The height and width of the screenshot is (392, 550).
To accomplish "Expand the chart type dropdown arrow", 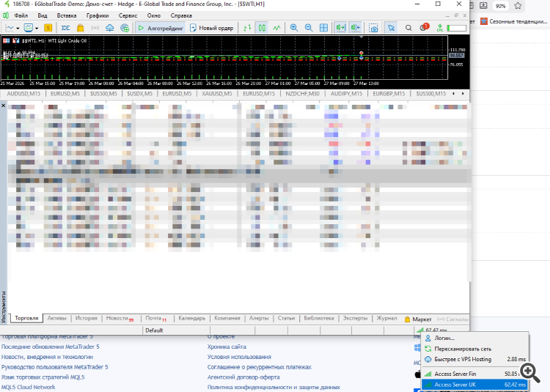I will coord(18,28).
